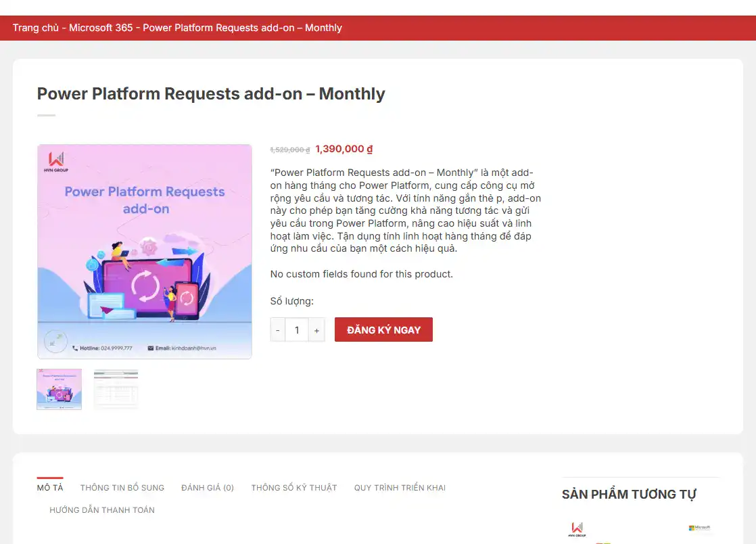This screenshot has width=756, height=544.
Task: Click the 1,390,000 ₫ sale price
Action: pyautogui.click(x=344, y=149)
